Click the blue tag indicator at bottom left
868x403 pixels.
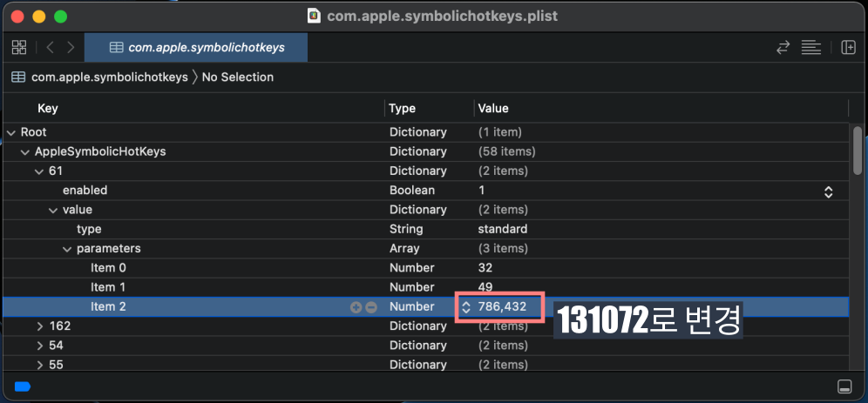(22, 386)
